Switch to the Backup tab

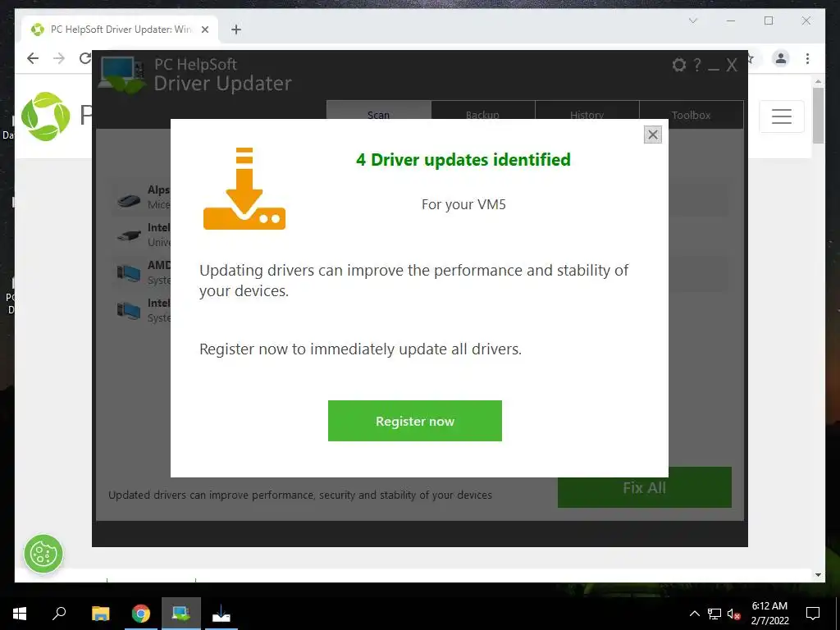coord(482,114)
